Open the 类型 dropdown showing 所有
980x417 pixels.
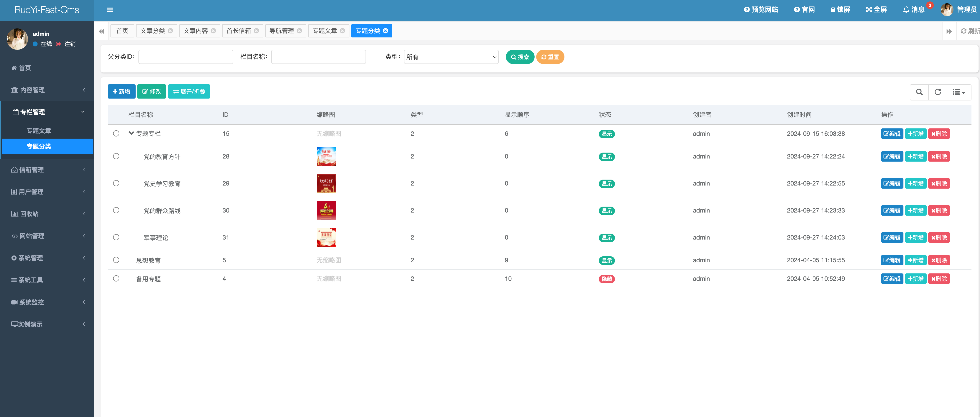(x=451, y=57)
